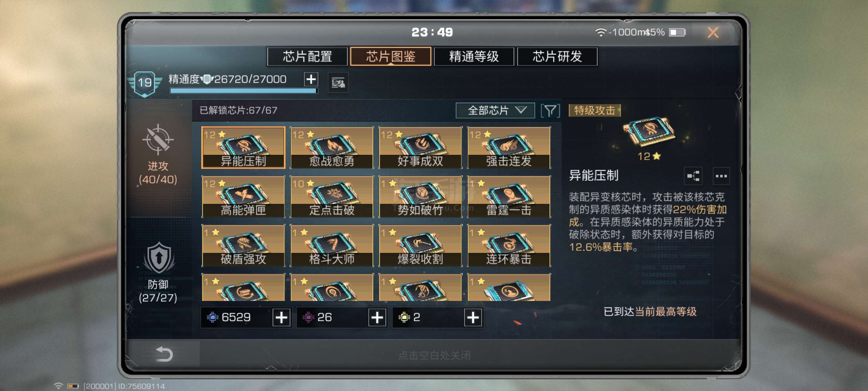Close the chip panel with X
Screen dimensions: 868x391
713,32
